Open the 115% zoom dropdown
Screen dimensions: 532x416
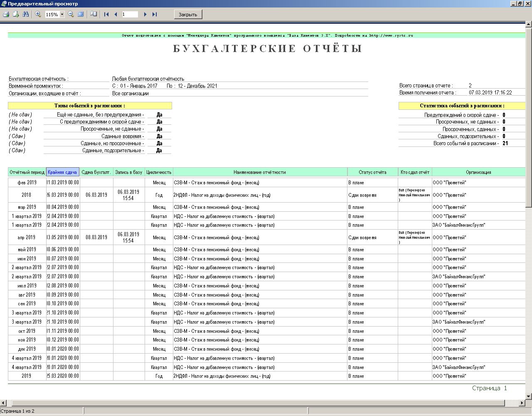tap(62, 15)
